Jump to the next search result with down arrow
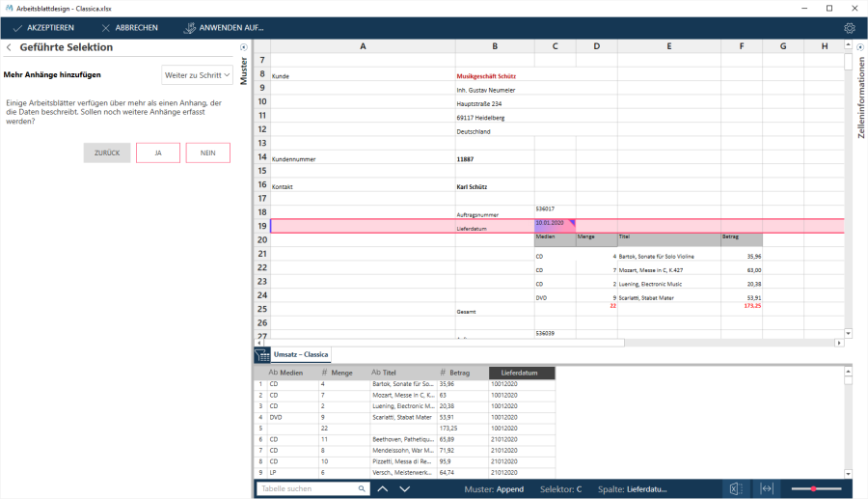 click(x=405, y=489)
